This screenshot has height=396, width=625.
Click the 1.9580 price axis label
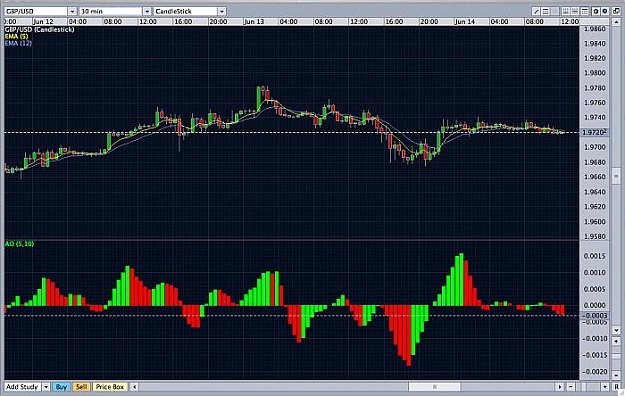point(594,236)
